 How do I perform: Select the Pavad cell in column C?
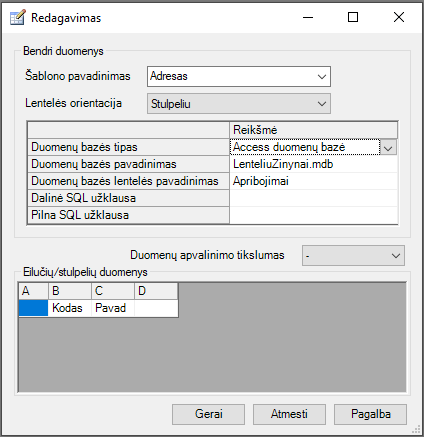(x=113, y=308)
